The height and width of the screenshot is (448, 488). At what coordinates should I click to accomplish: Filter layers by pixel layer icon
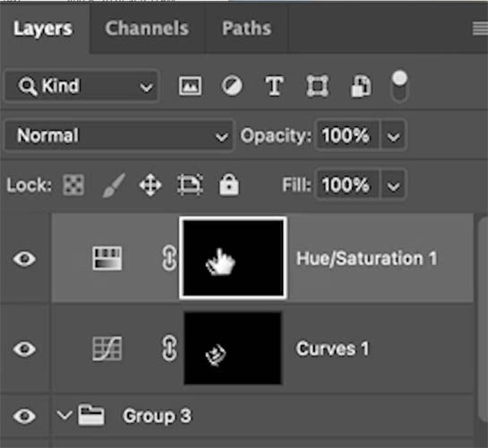pos(190,86)
